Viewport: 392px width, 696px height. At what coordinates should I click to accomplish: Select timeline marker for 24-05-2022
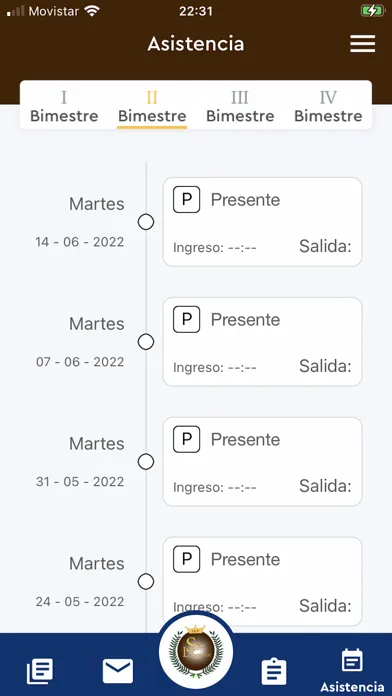tap(146, 581)
